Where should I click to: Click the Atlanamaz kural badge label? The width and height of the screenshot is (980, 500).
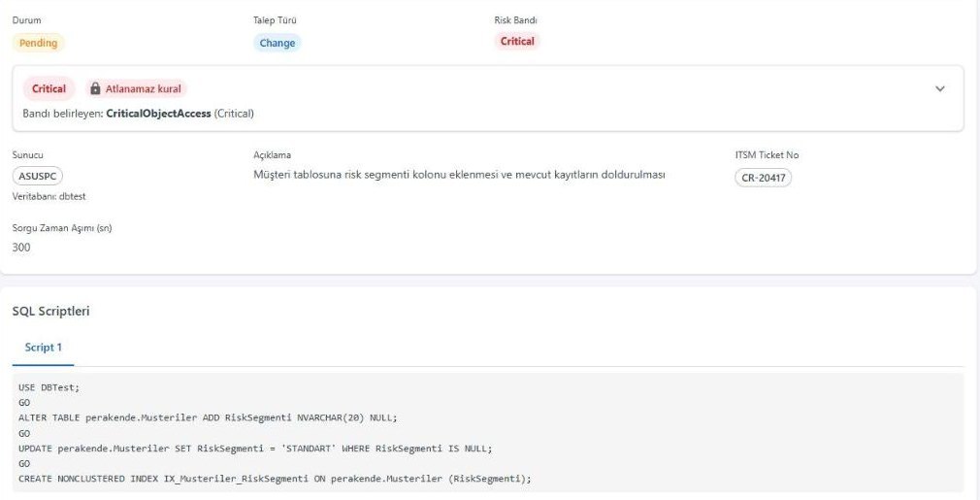pos(144,88)
